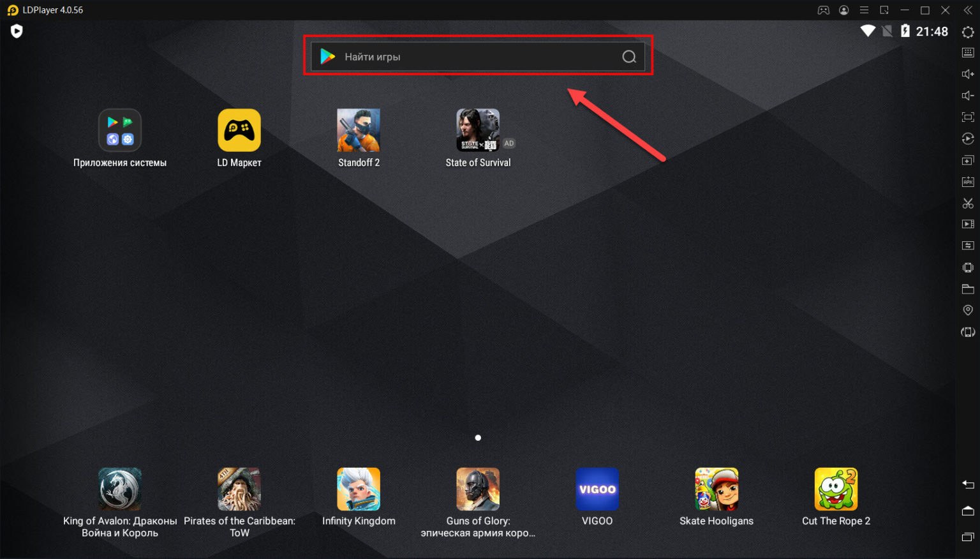The image size is (980, 559).
Task: Open virtual GPS location pin
Action: click(x=968, y=310)
